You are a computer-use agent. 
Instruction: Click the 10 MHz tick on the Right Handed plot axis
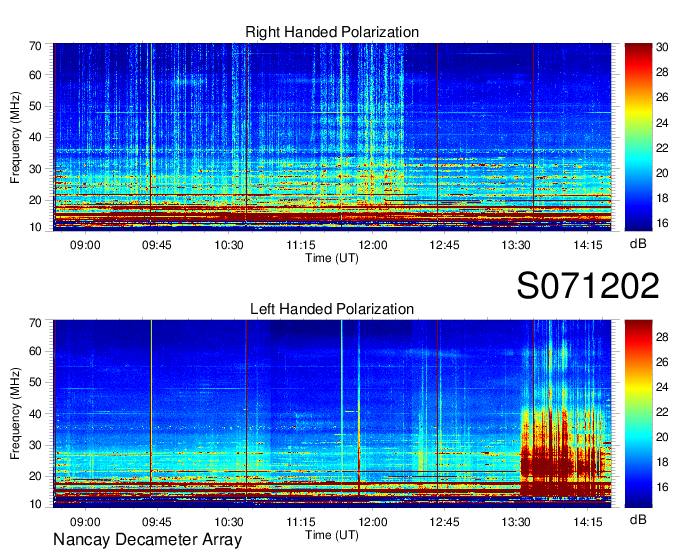(x=35, y=227)
